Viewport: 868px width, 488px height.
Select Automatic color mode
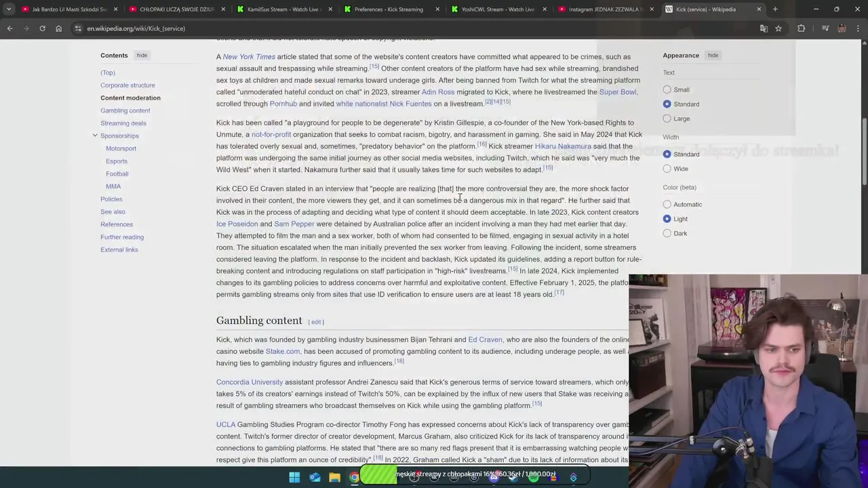pyautogui.click(x=667, y=204)
